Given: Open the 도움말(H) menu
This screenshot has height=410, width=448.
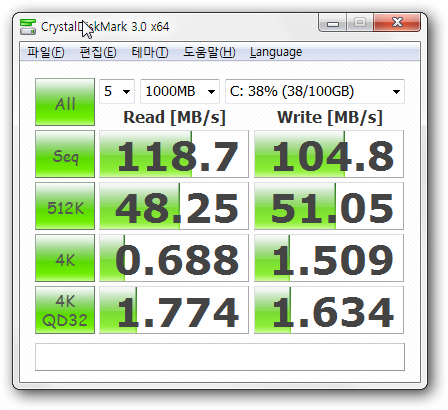Looking at the screenshot, I should point(209,52).
